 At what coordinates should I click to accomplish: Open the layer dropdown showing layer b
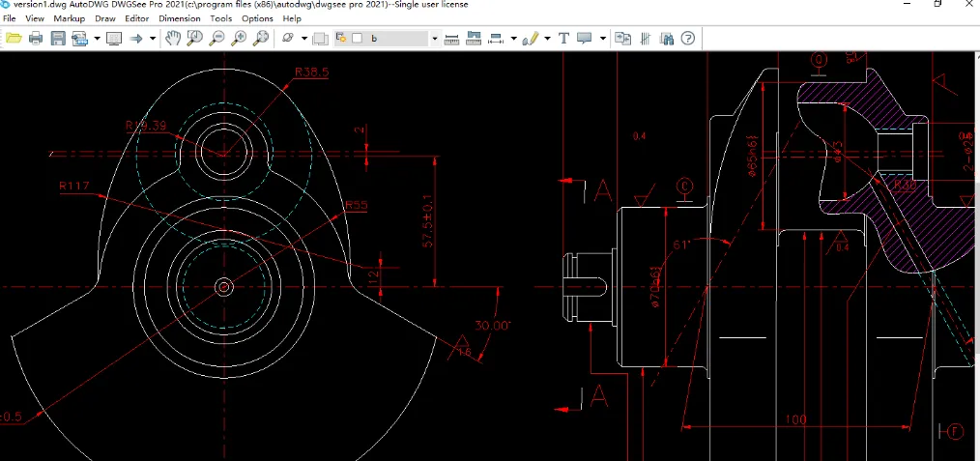(x=434, y=39)
